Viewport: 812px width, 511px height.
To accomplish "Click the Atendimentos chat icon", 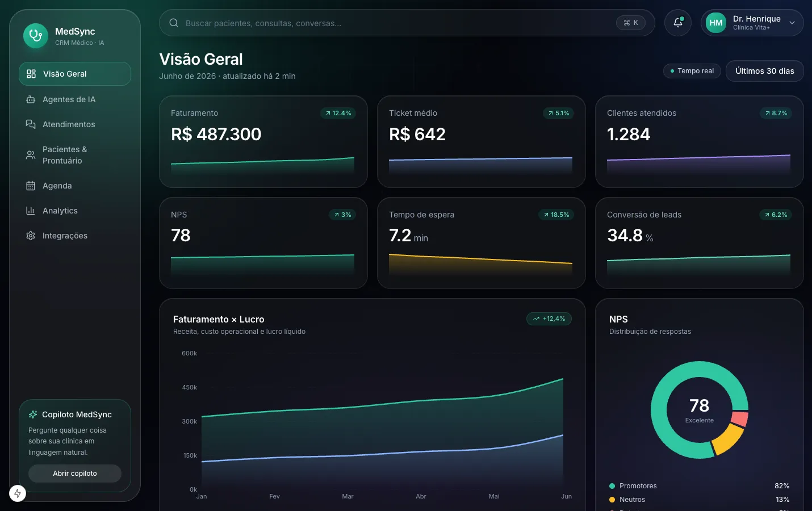I will 31,124.
